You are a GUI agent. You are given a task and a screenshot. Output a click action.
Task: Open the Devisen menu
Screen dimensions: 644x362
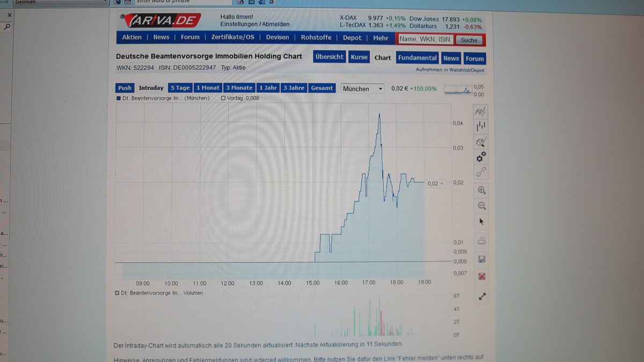pyautogui.click(x=277, y=37)
